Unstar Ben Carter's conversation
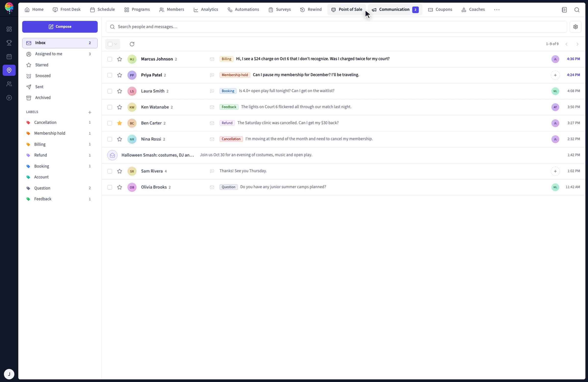The width and height of the screenshot is (588, 382). click(120, 123)
